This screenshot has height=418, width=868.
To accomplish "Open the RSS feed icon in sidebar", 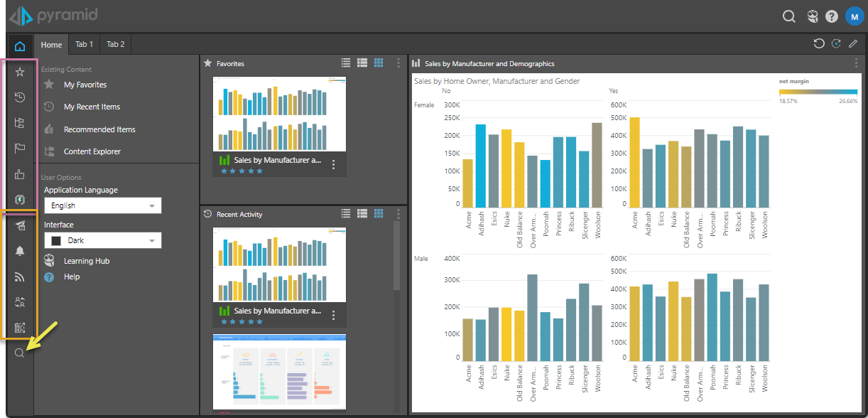I will 20,277.
